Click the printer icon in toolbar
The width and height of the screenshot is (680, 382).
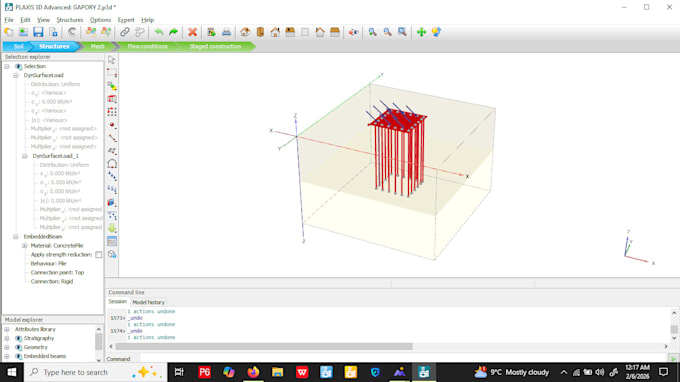226,32
